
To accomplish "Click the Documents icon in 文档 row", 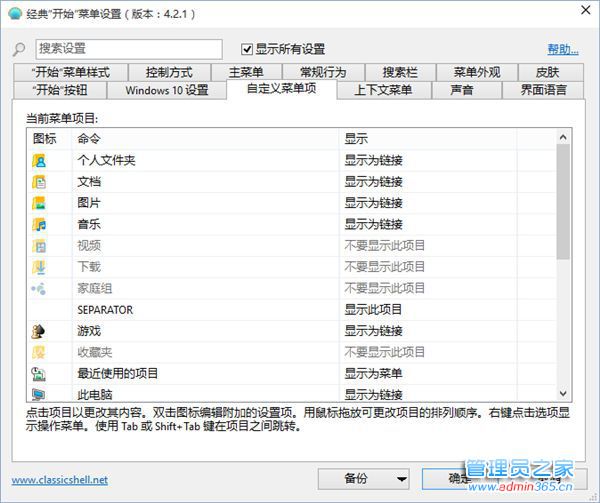I will click(39, 182).
